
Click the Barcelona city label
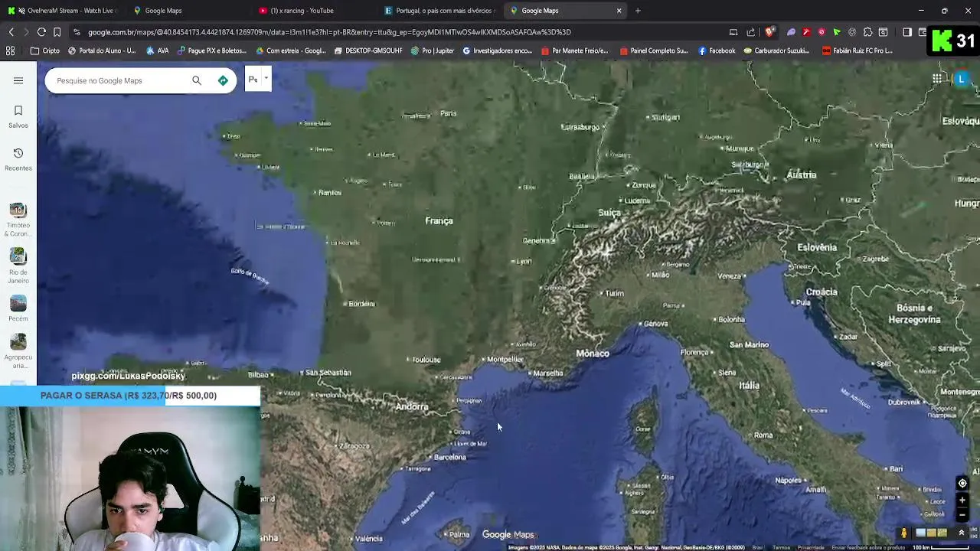pos(450,457)
